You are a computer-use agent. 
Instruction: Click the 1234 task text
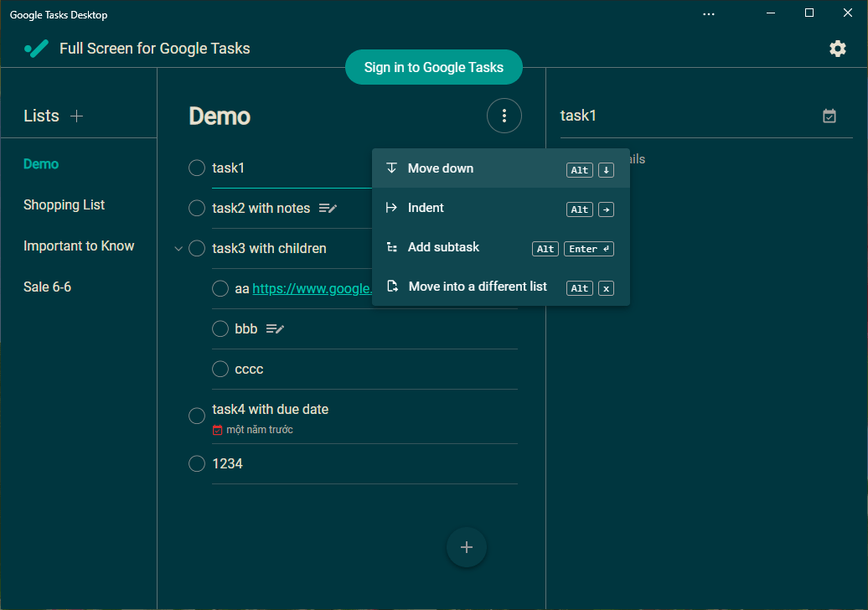click(228, 463)
